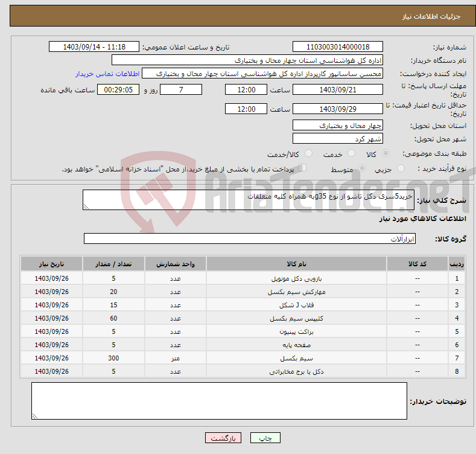This screenshot has width=476, height=454.
Task: Click the response deadline 12:00 time field
Action: 246,89
